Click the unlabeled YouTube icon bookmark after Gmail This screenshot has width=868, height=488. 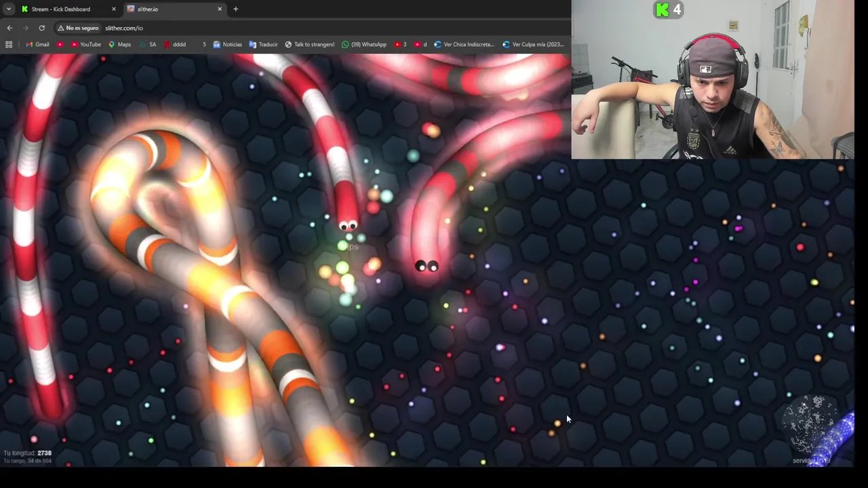coord(60,44)
